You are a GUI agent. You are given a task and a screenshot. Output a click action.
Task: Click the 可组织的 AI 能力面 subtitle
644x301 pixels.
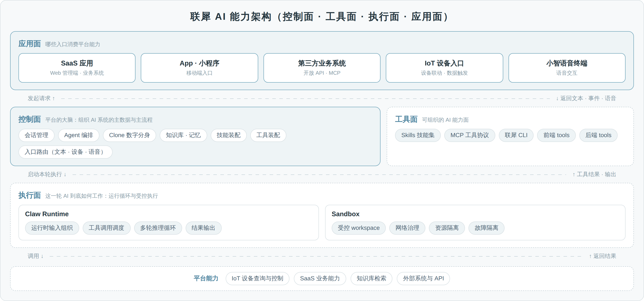445,120
